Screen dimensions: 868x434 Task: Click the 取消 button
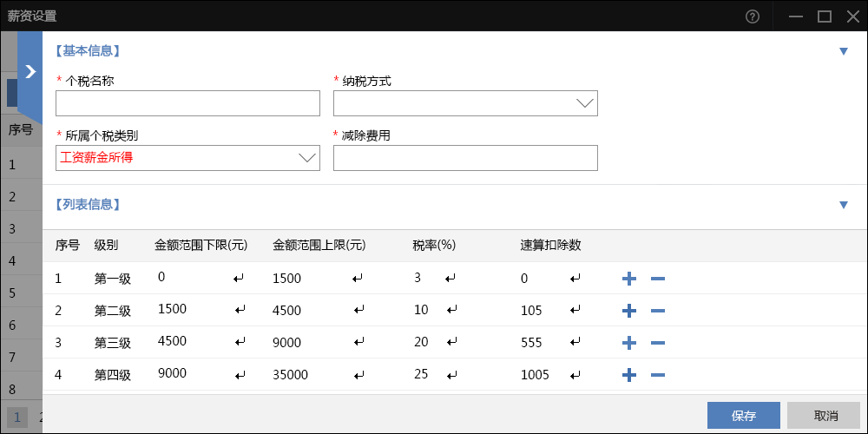pyautogui.click(x=823, y=415)
